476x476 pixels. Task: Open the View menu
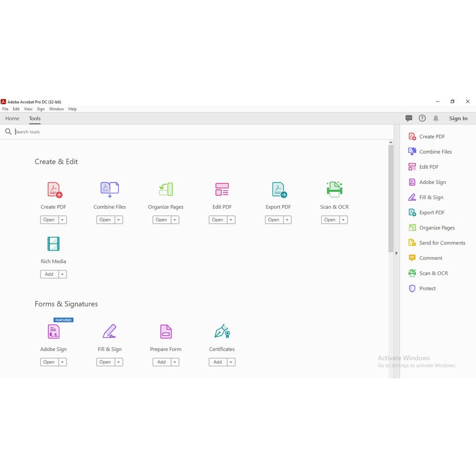pyautogui.click(x=28, y=109)
